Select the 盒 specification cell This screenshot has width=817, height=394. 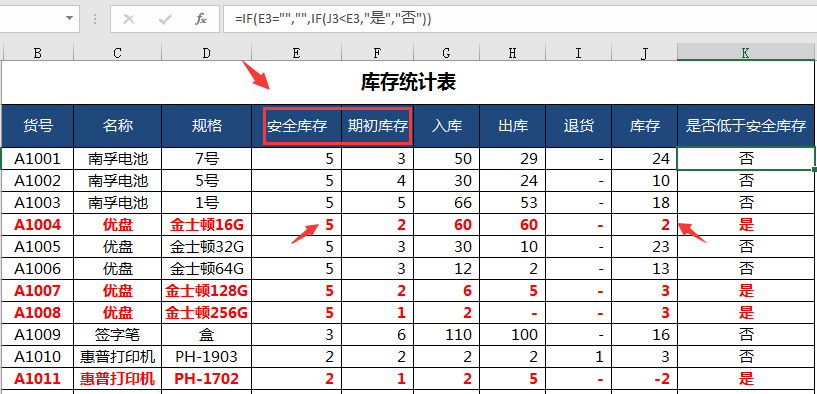(x=207, y=334)
